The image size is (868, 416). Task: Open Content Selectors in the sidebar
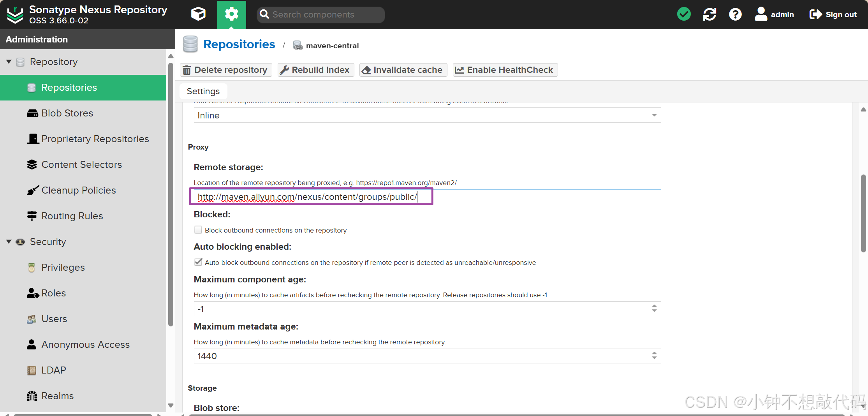coord(83,165)
